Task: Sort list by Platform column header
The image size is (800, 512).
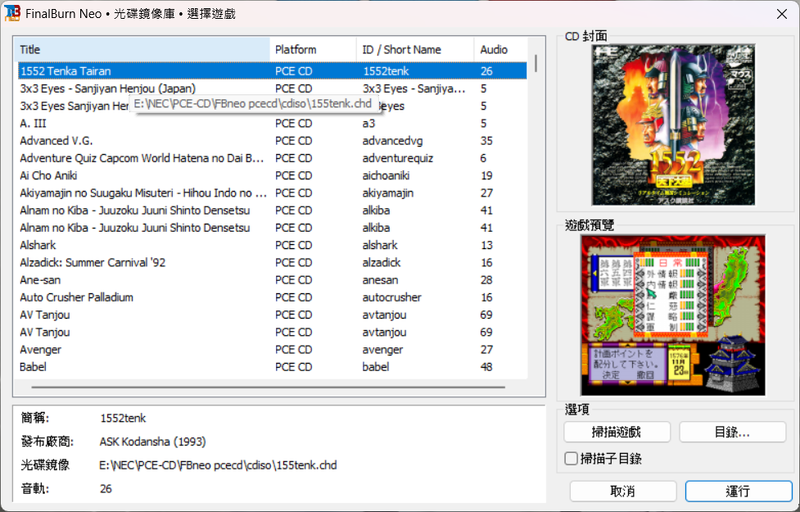Action: 313,49
